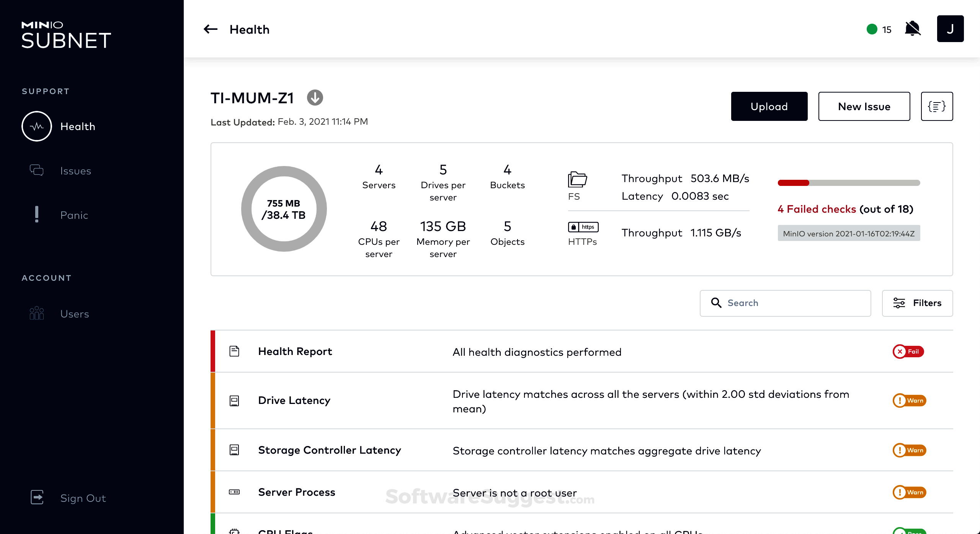
Task: Open Issues from the sidebar
Action: [75, 171]
